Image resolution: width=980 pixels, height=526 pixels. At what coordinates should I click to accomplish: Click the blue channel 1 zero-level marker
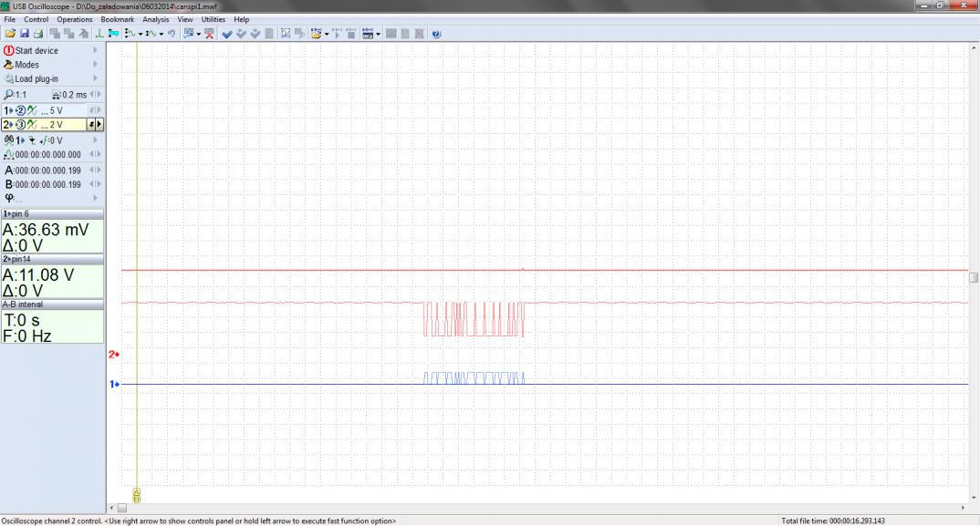114,384
